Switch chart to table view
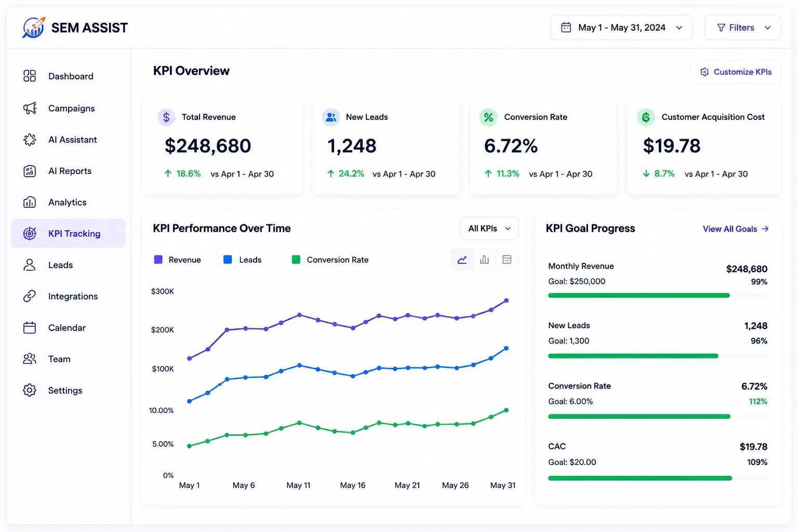798x532 pixels. (507, 260)
